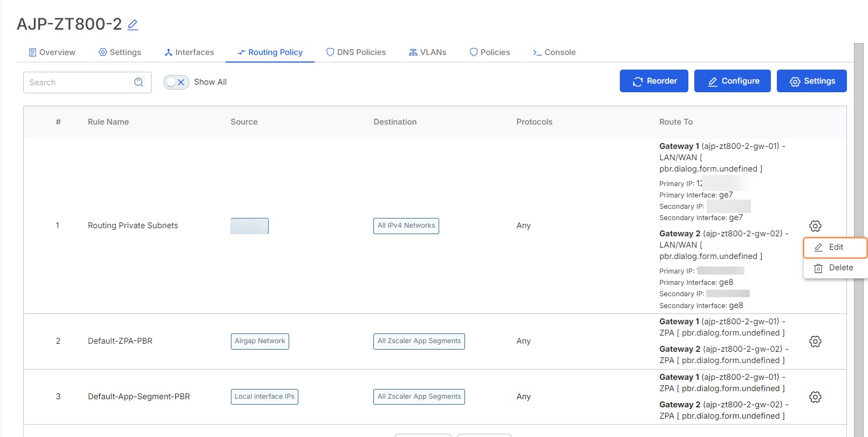Click the Airgap Network source tag
The height and width of the screenshot is (437, 868).
(260, 342)
